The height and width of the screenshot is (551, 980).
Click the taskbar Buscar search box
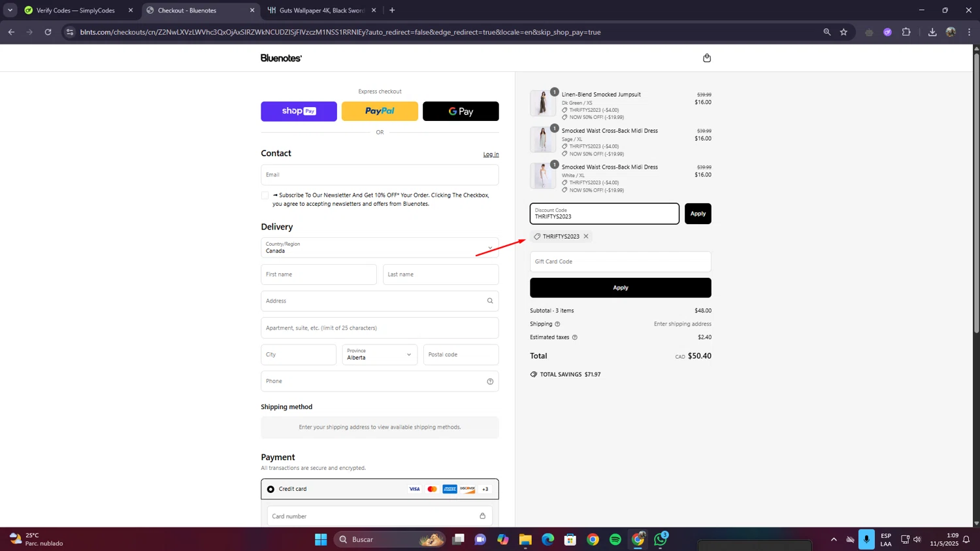pos(390,539)
